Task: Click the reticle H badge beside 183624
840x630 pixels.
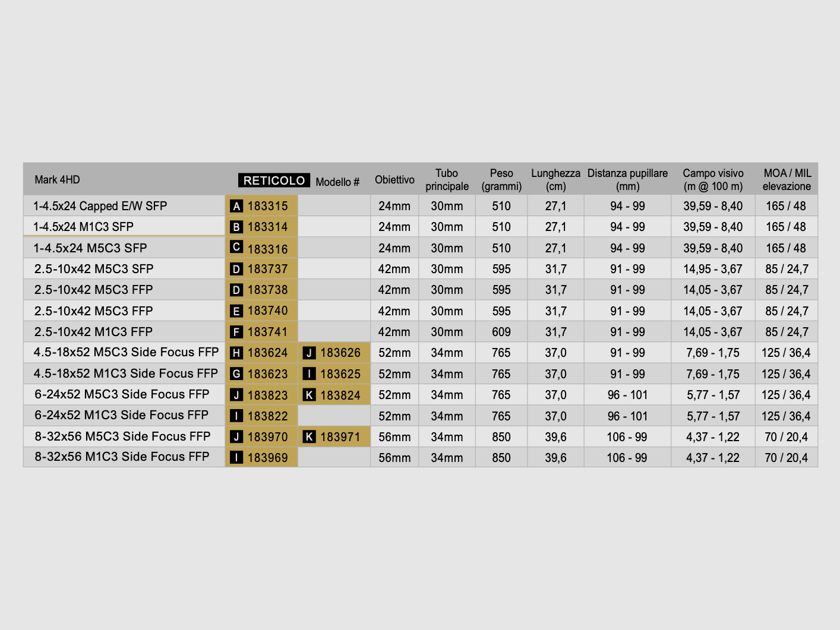Action: pos(236,353)
